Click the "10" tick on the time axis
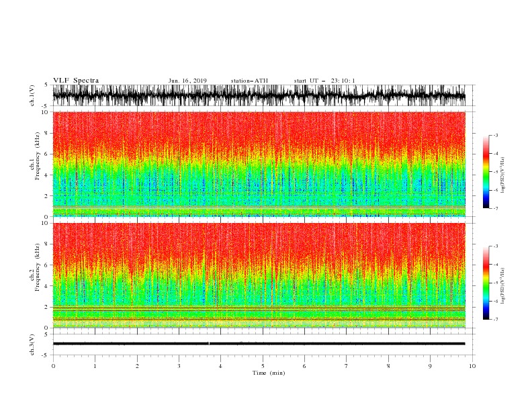 tap(472, 366)
